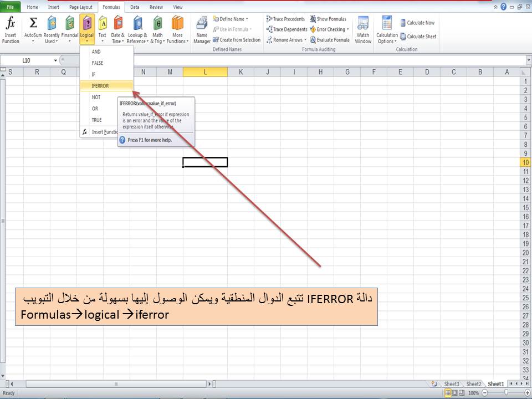The height and width of the screenshot is (399, 532).
Task: Choose AND function in menu
Action: 106,52
